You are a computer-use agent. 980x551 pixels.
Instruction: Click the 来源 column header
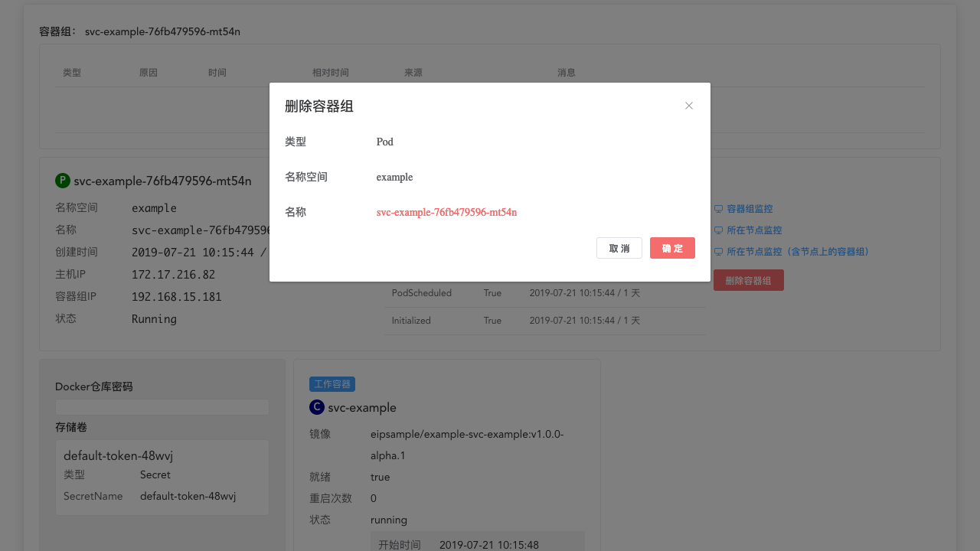[413, 73]
